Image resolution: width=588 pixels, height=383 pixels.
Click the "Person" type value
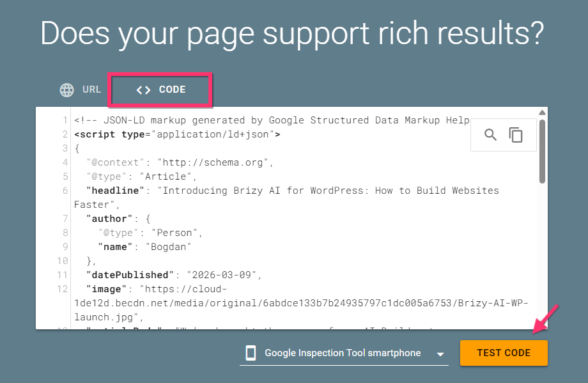[174, 233]
